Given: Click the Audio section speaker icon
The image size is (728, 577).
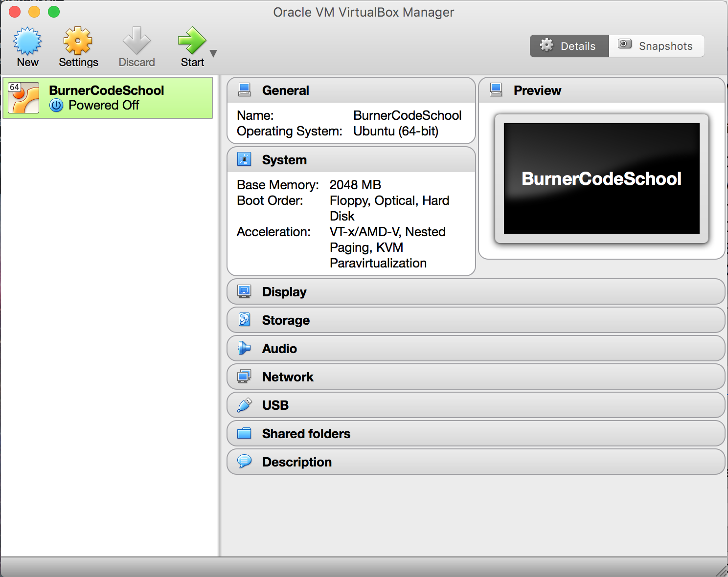Looking at the screenshot, I should (244, 348).
